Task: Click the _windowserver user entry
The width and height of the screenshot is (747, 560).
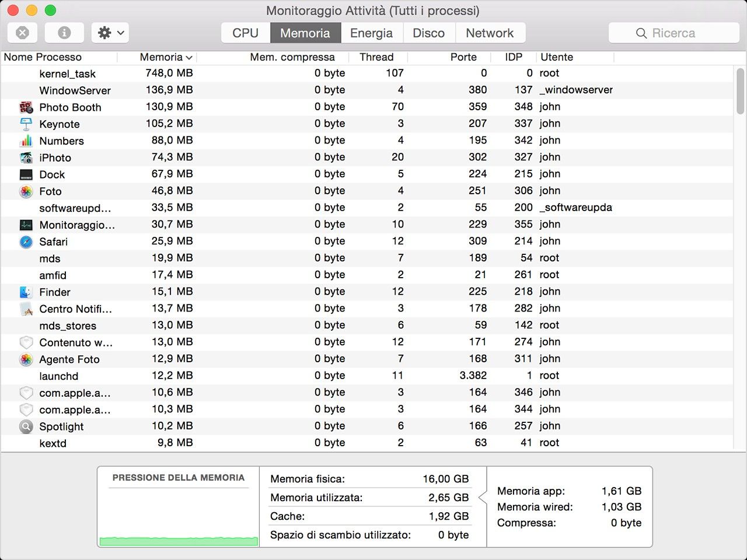Action: (x=577, y=90)
